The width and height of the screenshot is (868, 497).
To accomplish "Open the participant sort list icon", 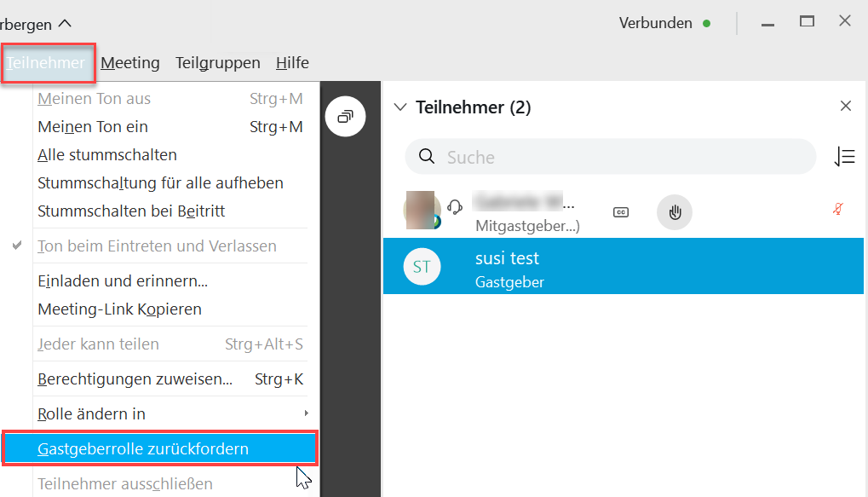I will tap(845, 157).
